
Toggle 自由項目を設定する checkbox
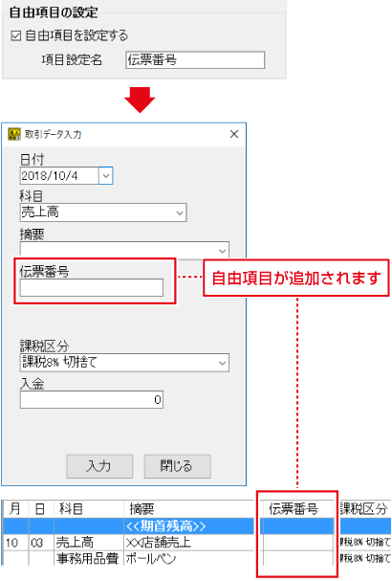16,36
